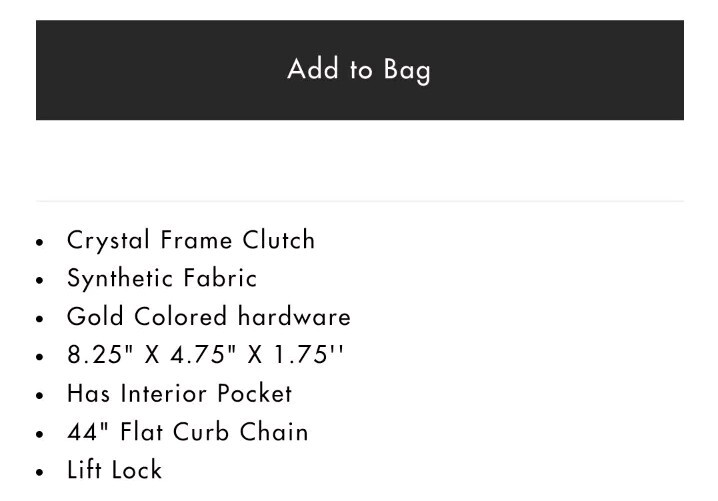Select the Has Interior Pocket line

180,393
